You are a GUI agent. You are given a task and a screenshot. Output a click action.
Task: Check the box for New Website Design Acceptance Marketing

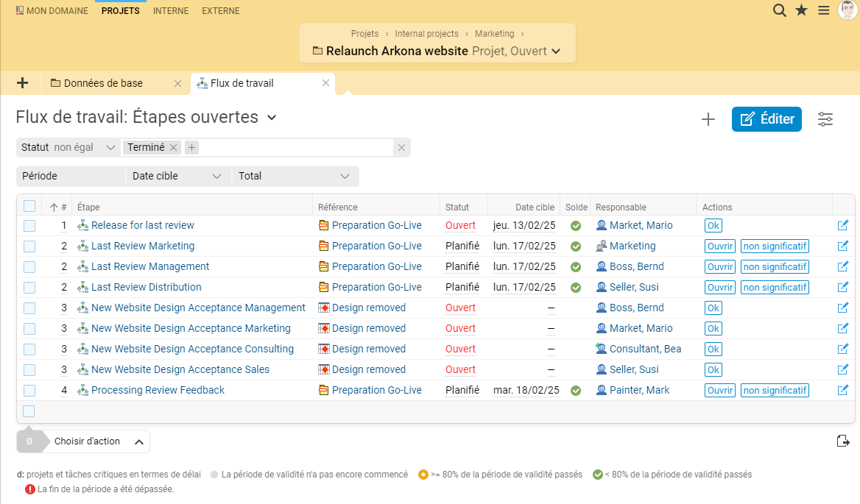click(29, 329)
